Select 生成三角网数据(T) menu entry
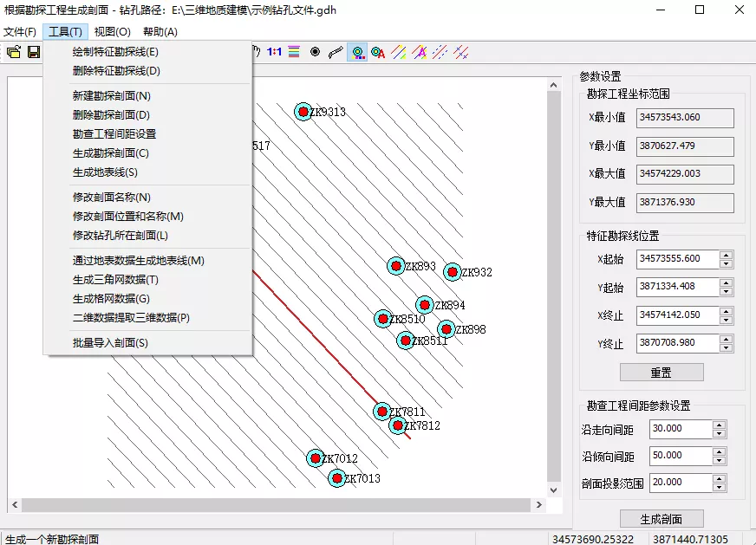Screen dimensions: 756x545 coord(147,280)
